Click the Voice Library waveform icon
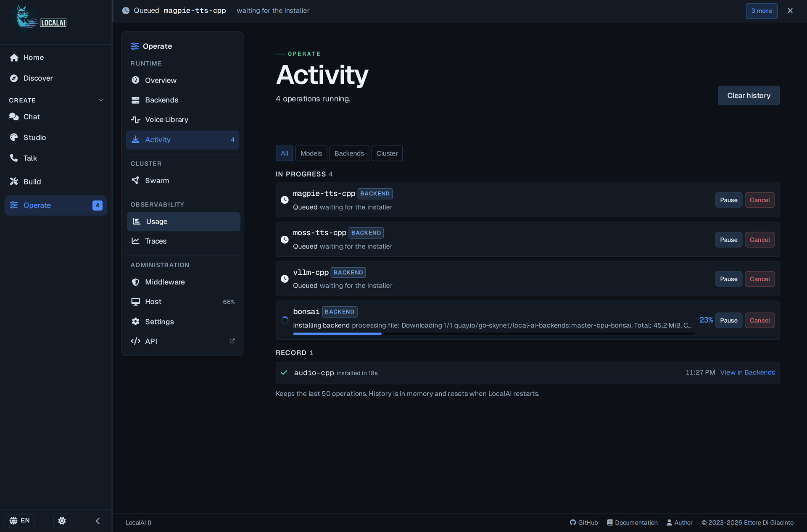The height and width of the screenshot is (532, 807). pos(135,120)
